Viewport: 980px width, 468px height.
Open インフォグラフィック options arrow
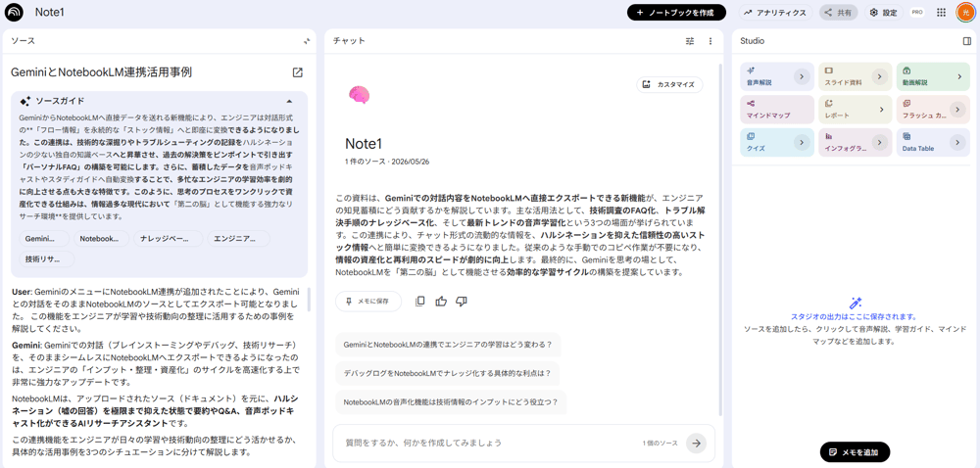(x=879, y=143)
